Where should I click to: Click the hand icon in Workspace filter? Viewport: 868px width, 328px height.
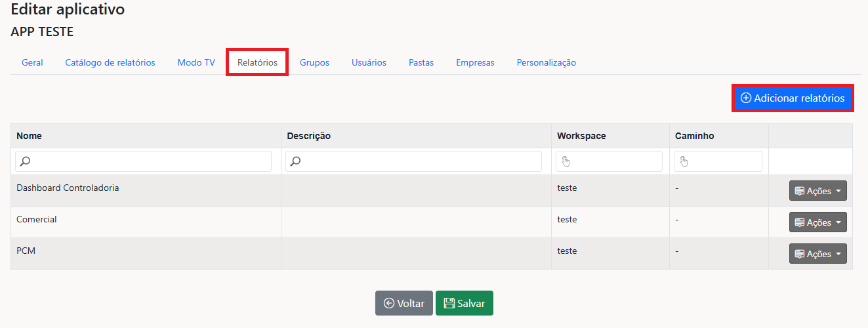pyautogui.click(x=566, y=161)
